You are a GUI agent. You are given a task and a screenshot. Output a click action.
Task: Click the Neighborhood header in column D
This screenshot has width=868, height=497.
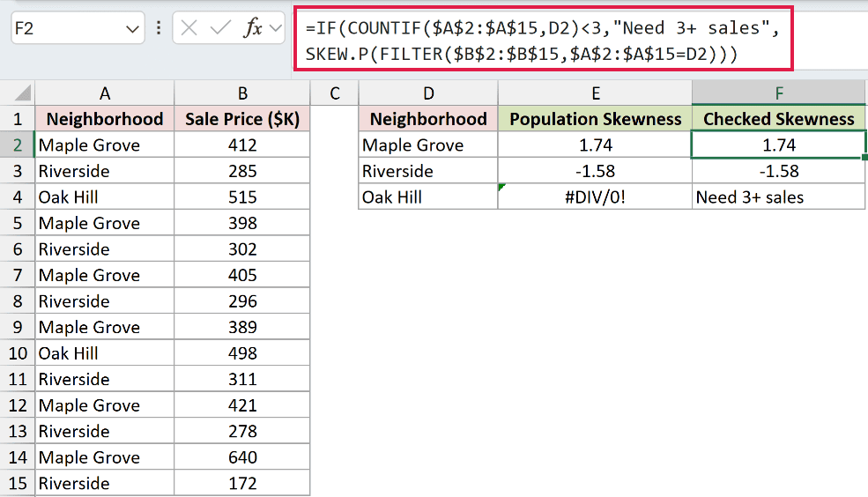tap(428, 119)
